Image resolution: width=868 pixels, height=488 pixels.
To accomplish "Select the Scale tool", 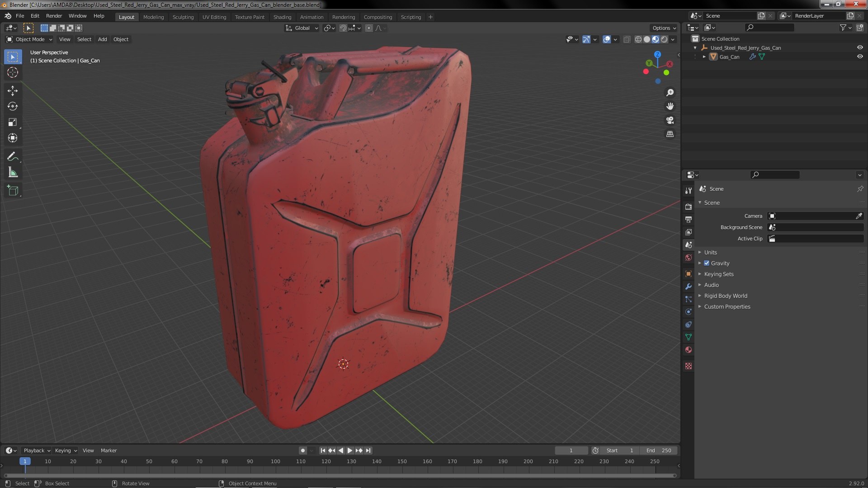I will 13,122.
